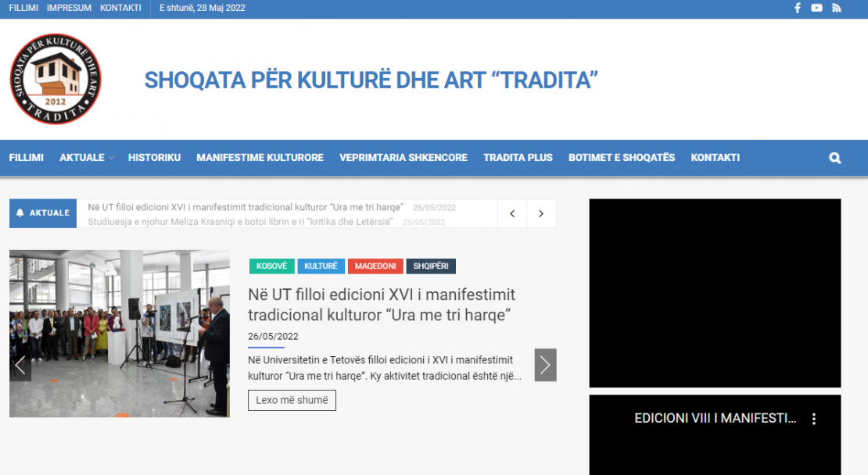868x475 pixels.
Task: Open the IMPRESUM top link
Action: click(69, 8)
